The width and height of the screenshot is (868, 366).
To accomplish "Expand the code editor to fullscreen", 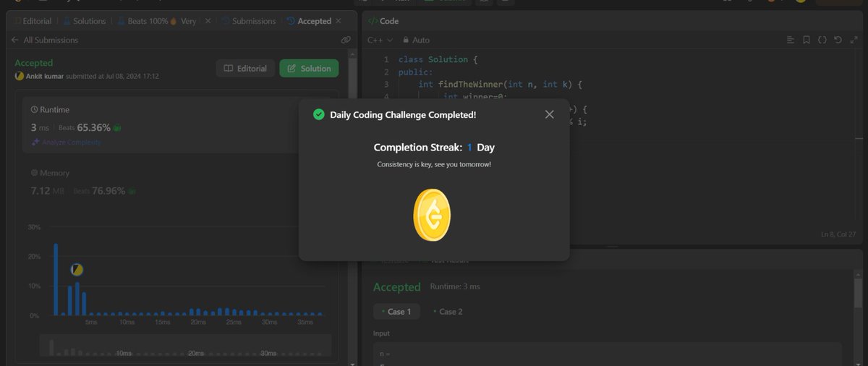I will click(853, 40).
